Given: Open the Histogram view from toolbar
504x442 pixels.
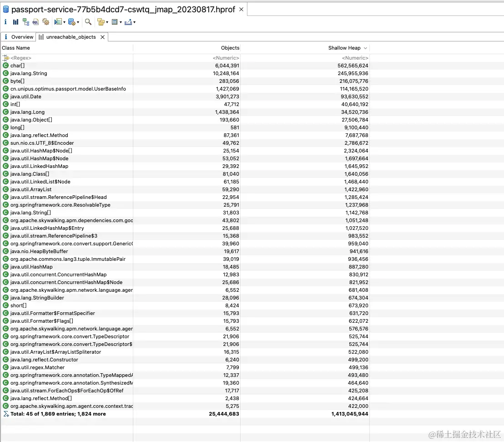Looking at the screenshot, I should point(15,22).
